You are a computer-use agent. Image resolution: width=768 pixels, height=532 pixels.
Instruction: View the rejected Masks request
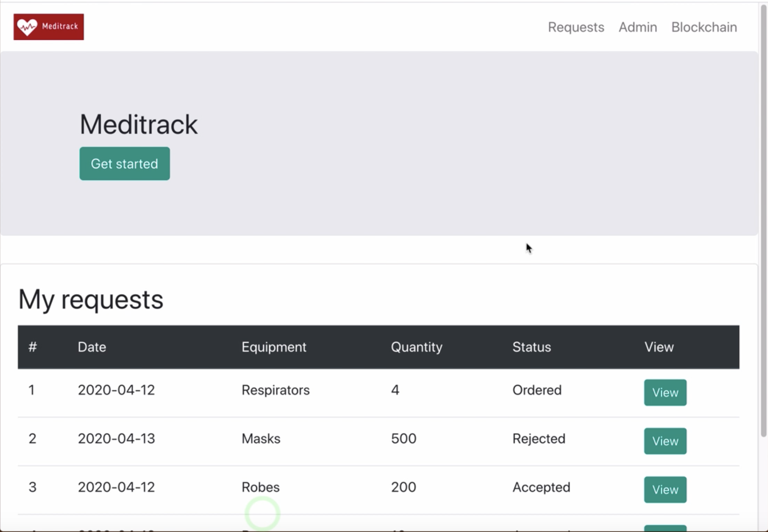(665, 441)
